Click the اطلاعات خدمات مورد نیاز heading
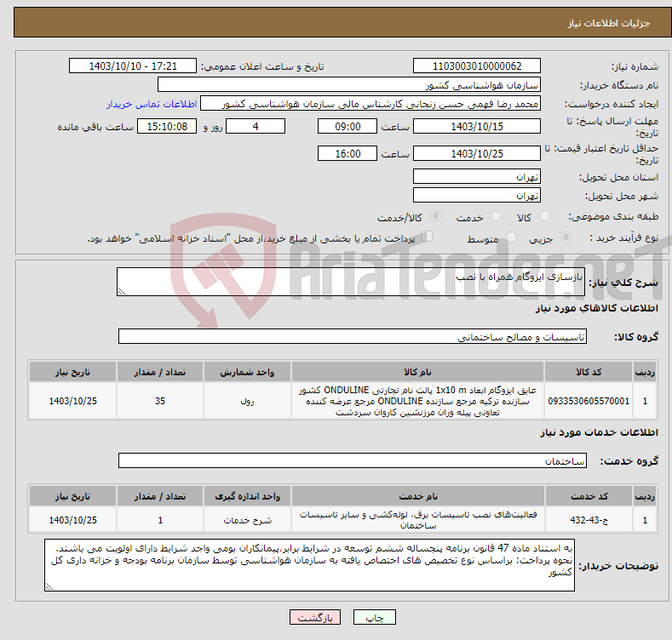672x640 pixels. point(599,432)
